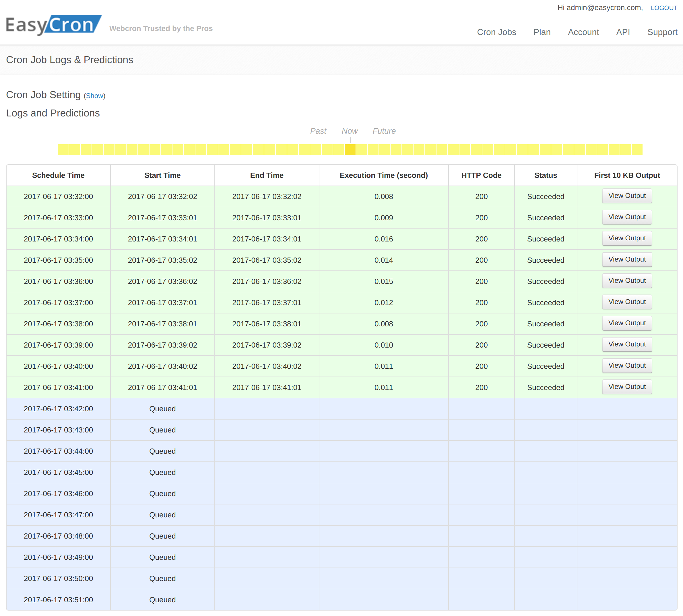Show the Cron Job Setting

point(94,96)
